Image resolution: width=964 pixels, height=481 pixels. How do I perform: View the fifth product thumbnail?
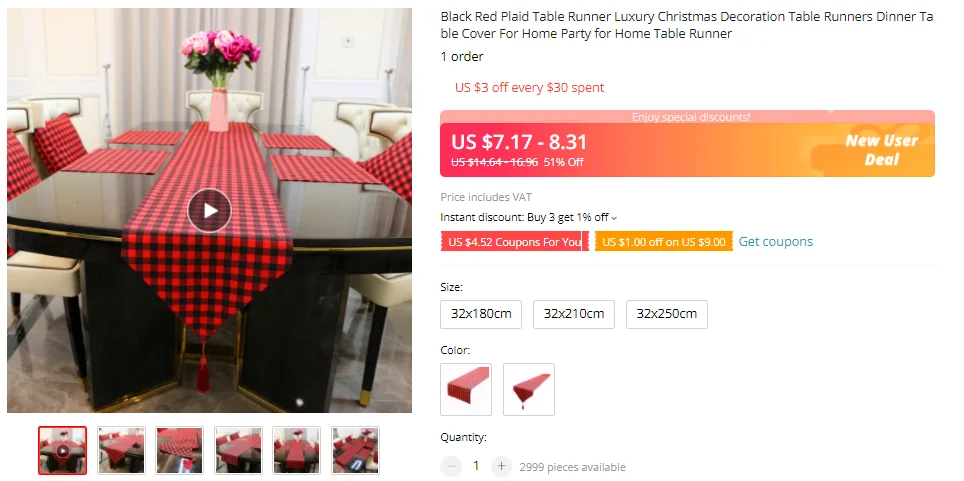click(296, 450)
